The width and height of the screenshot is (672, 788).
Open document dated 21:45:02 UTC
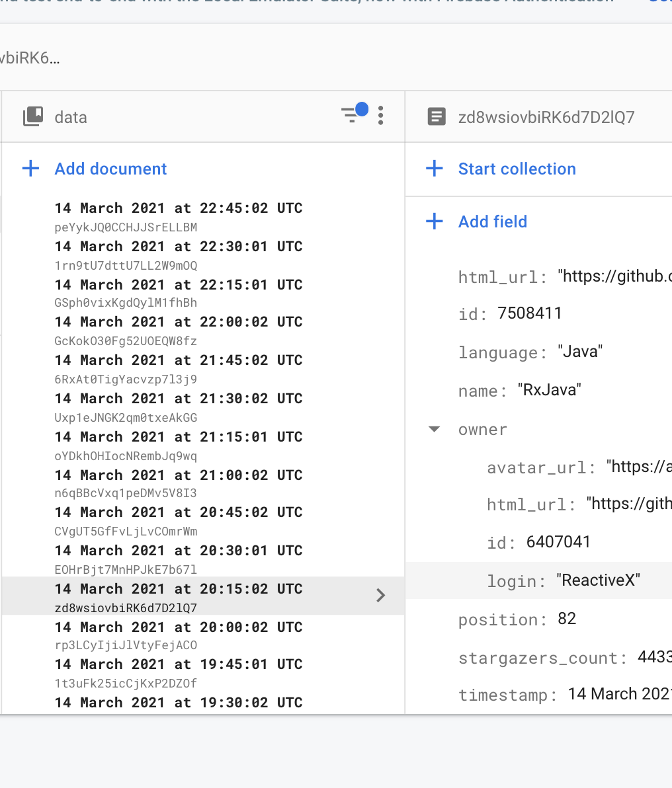click(179, 360)
